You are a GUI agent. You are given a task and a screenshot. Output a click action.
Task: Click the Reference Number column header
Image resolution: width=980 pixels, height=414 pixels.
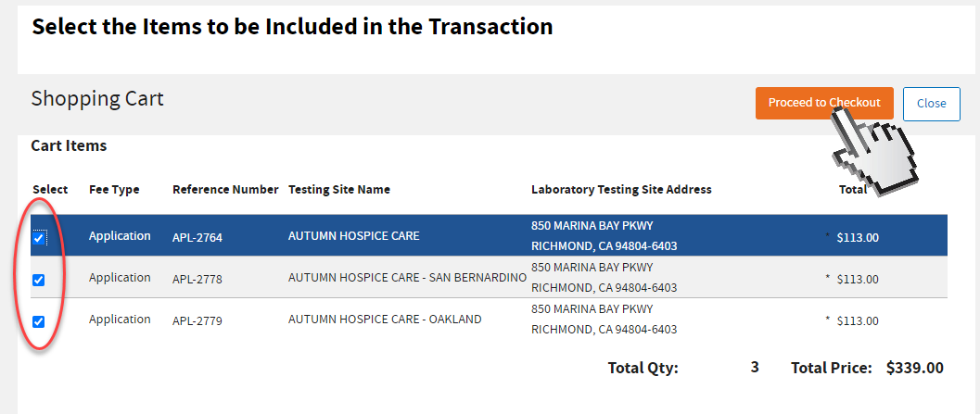click(x=225, y=190)
